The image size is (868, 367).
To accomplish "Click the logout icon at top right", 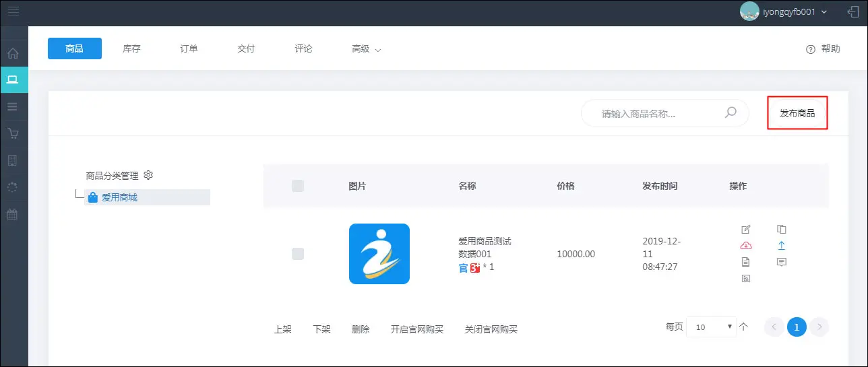I will click(853, 11).
